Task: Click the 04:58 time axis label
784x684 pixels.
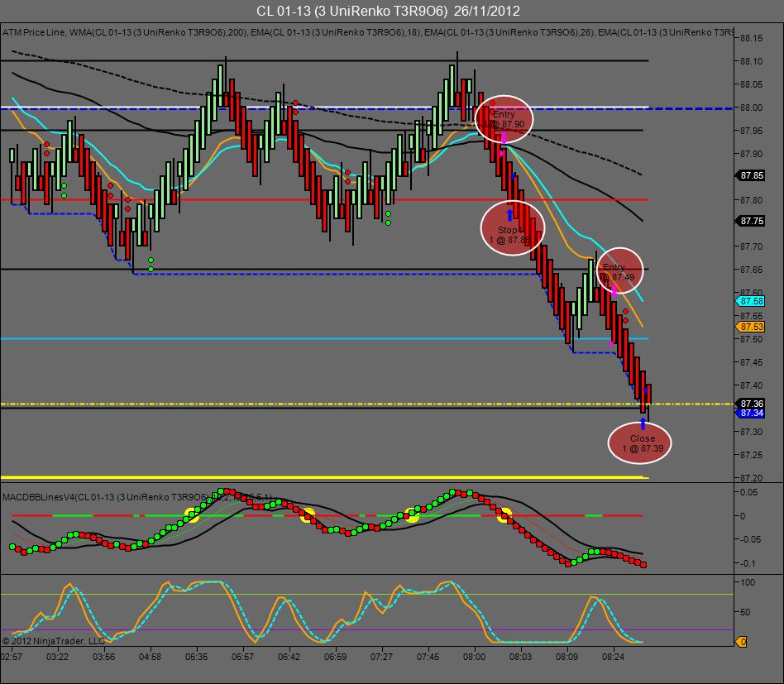Action: click(150, 657)
